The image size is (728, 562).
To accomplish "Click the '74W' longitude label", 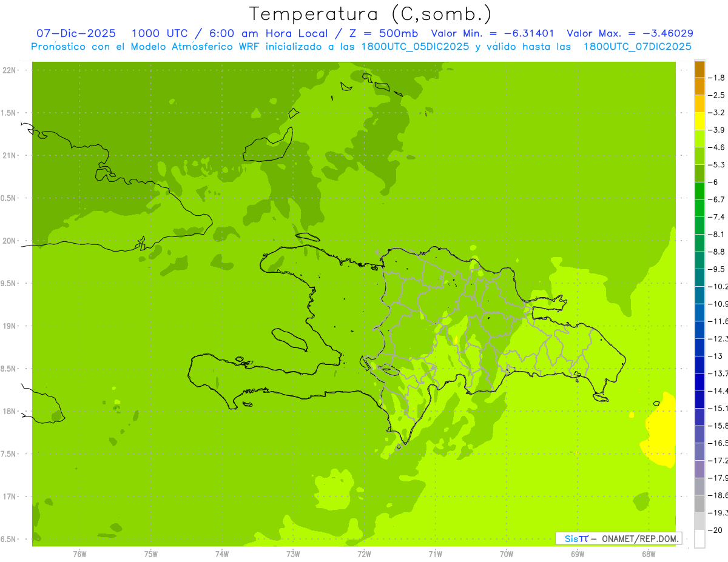I will (x=221, y=554).
